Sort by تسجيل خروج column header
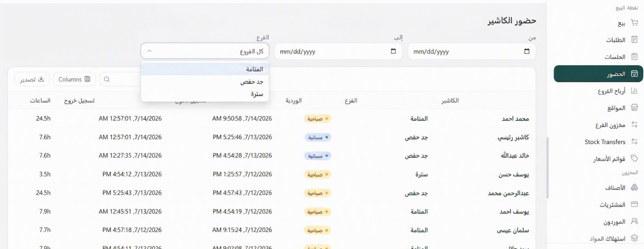 click(79, 101)
